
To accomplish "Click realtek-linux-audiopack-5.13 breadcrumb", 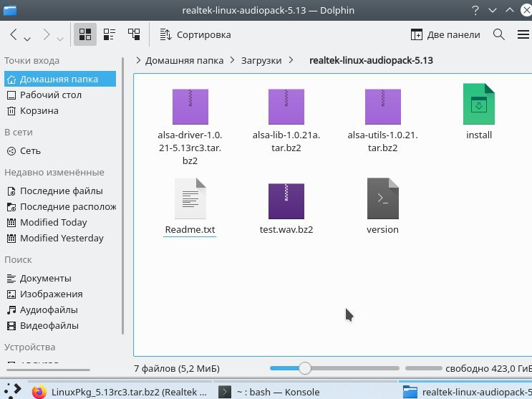I will pos(371,60).
